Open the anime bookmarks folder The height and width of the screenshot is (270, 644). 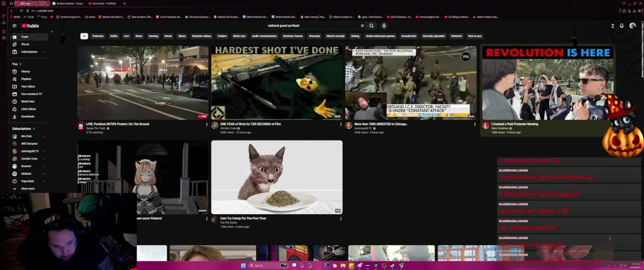click(90, 17)
